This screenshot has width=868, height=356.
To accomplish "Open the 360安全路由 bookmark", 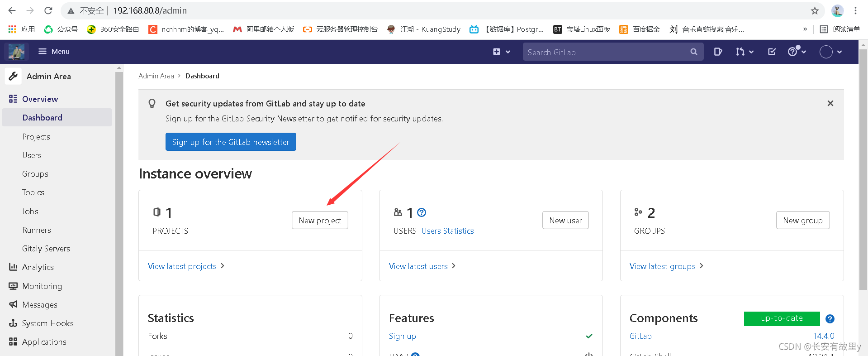I will [113, 29].
